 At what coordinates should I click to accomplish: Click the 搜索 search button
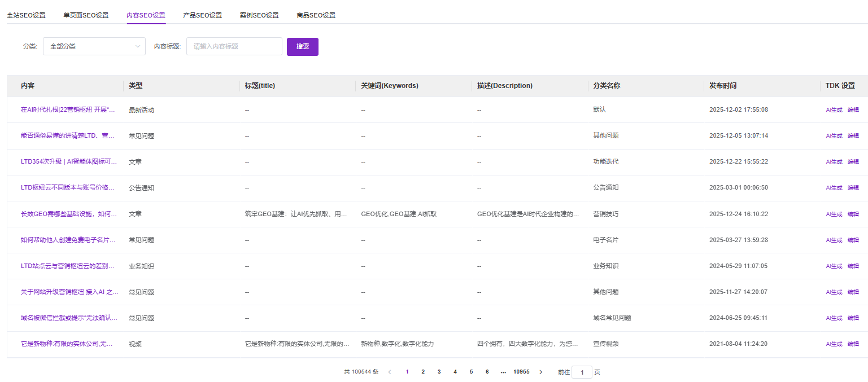(303, 46)
